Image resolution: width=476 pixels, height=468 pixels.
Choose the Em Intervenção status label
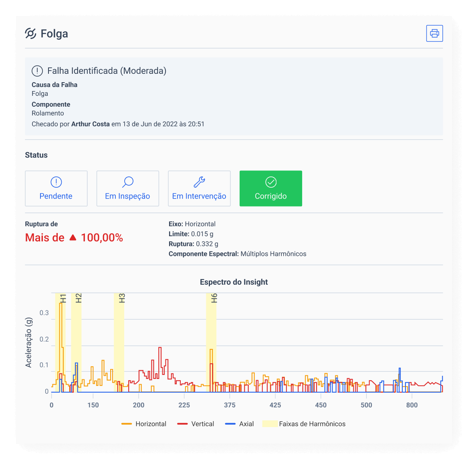[199, 196]
